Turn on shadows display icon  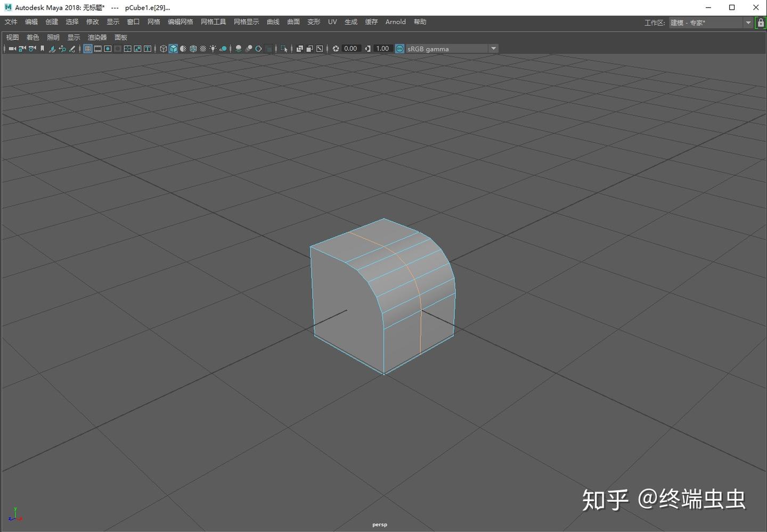pyautogui.click(x=223, y=48)
